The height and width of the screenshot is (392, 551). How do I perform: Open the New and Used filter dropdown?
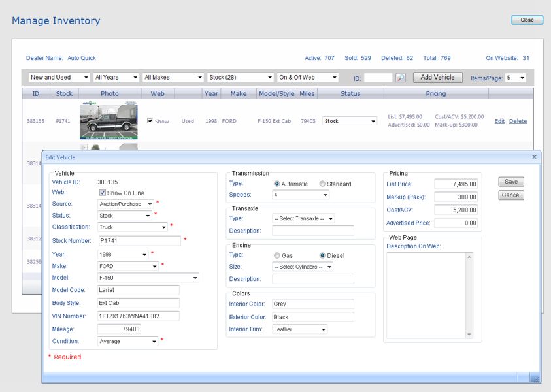click(59, 77)
